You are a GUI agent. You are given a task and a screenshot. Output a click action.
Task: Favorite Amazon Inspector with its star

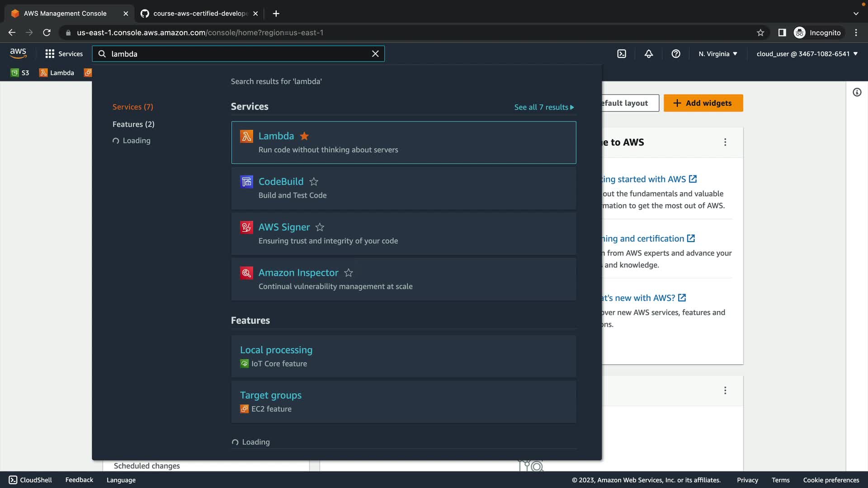pyautogui.click(x=349, y=273)
